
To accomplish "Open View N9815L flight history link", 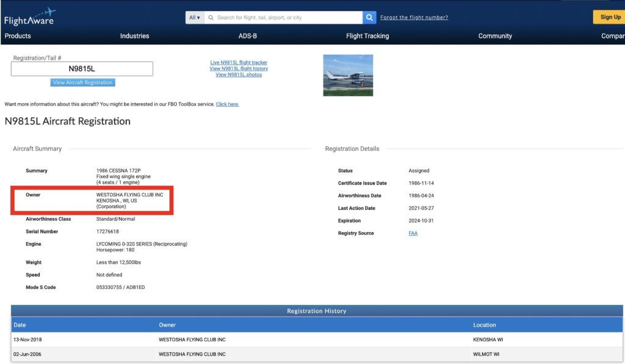I will point(239,68).
